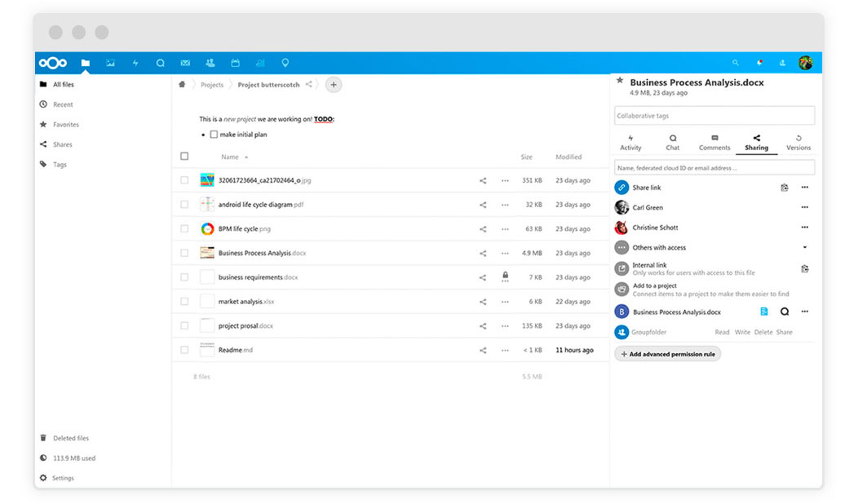Screen dimensions: 858x504
Task: Copy the Internal link to clipboard
Action: (805, 268)
